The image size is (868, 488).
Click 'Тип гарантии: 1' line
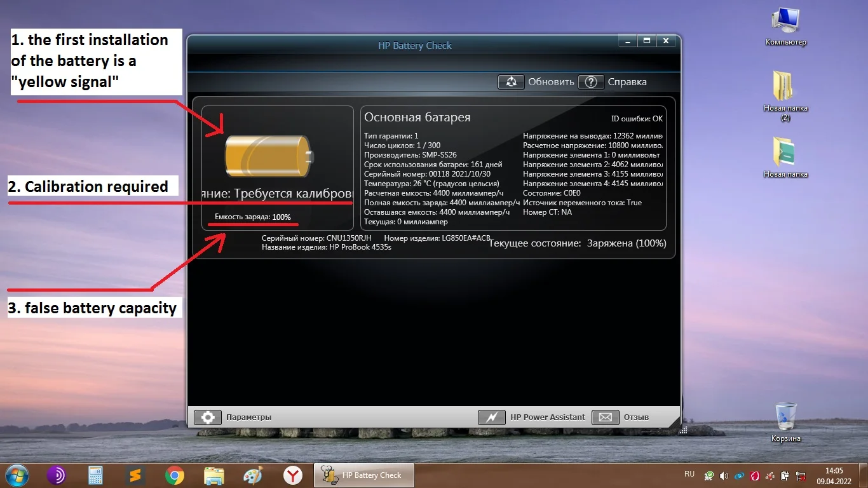391,136
